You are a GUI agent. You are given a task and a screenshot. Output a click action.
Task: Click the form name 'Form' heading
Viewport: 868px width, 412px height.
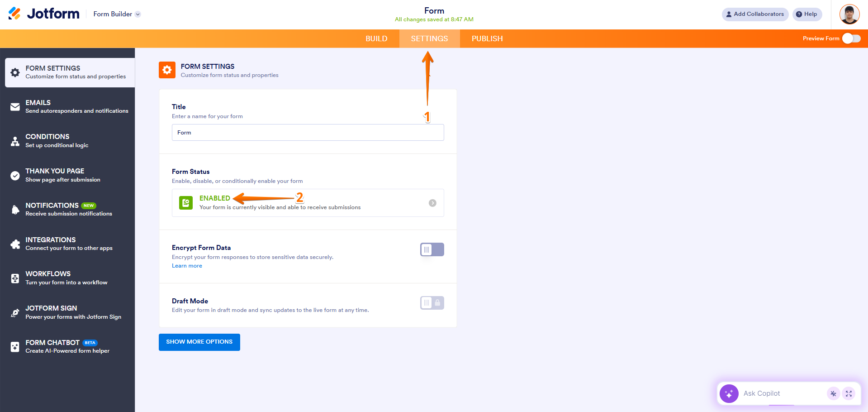tap(434, 10)
